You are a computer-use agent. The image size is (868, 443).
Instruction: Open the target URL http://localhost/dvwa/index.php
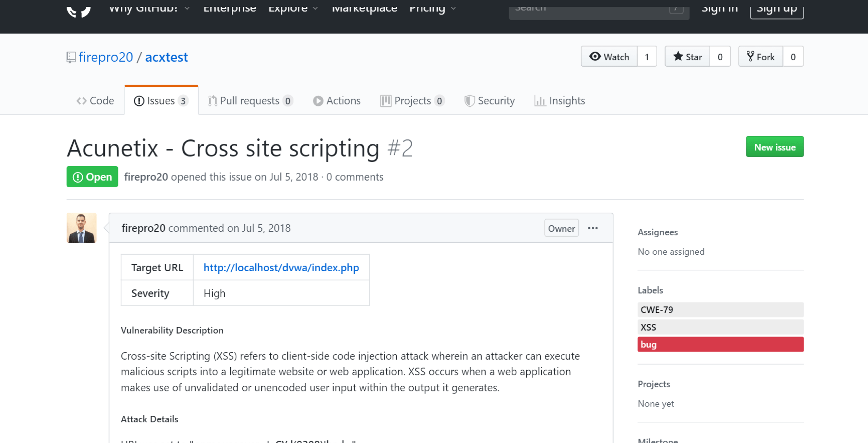tap(281, 267)
